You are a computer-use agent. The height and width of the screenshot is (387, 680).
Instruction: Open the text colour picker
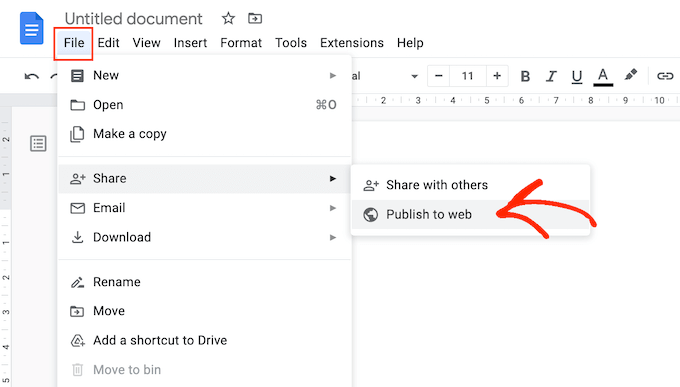[603, 77]
